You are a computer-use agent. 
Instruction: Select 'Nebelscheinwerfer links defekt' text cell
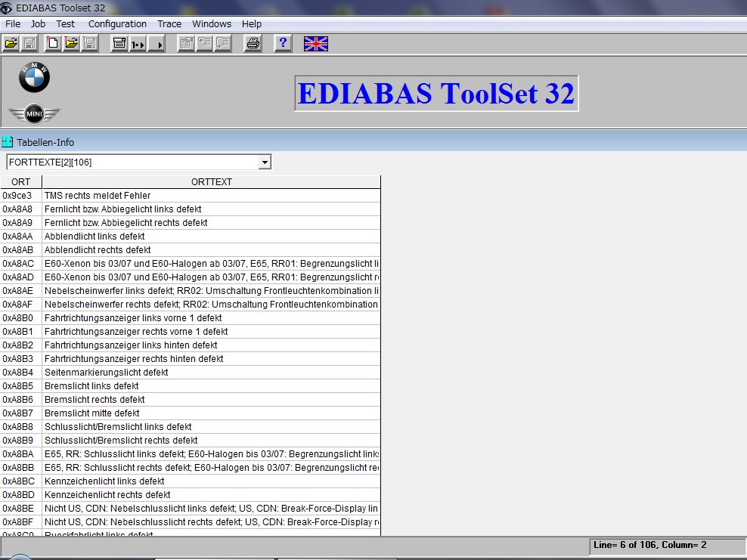pos(212,291)
